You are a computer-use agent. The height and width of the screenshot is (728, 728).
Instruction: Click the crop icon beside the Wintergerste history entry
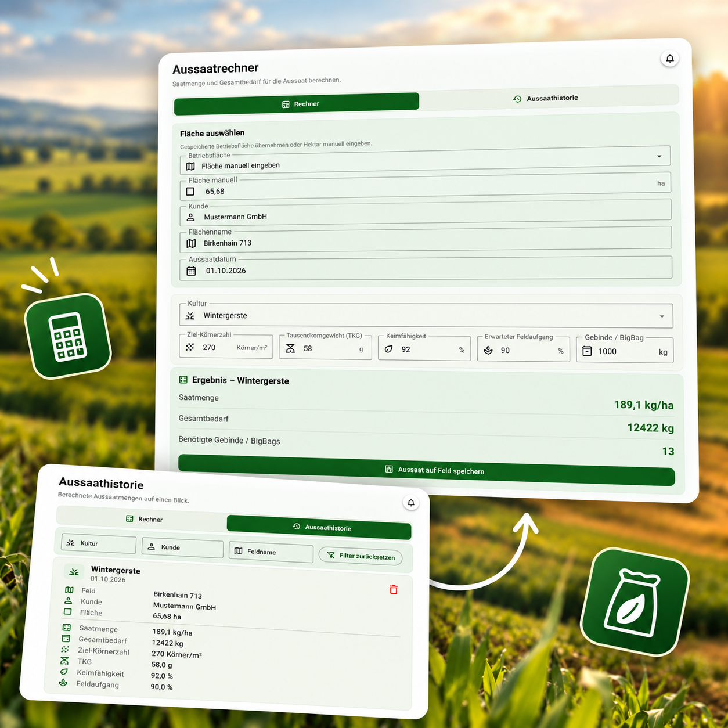coord(74,572)
